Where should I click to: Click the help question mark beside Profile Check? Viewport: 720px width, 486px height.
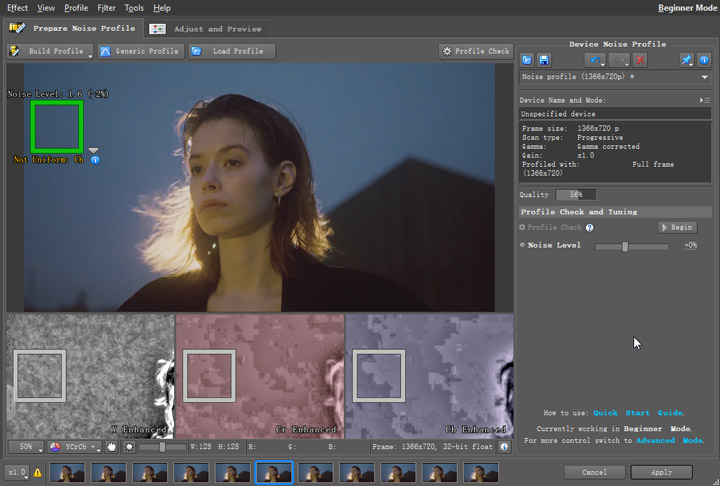[x=590, y=227]
